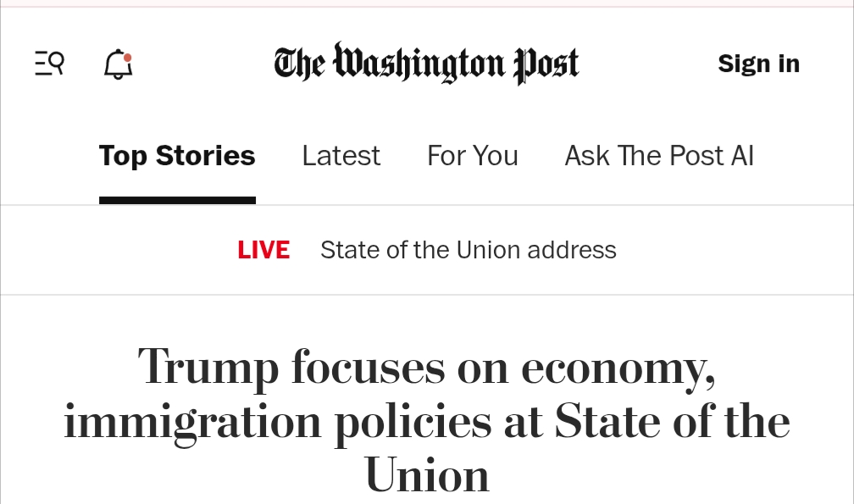Viewport: 854px width, 504px height.
Task: Click the magnifying glass in menu icon
Action: tap(57, 61)
